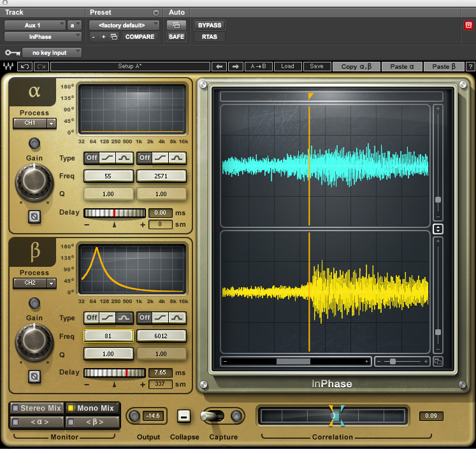Image resolution: width=476 pixels, height=449 pixels.
Task: Click the A to B copy button
Action: [x=258, y=66]
